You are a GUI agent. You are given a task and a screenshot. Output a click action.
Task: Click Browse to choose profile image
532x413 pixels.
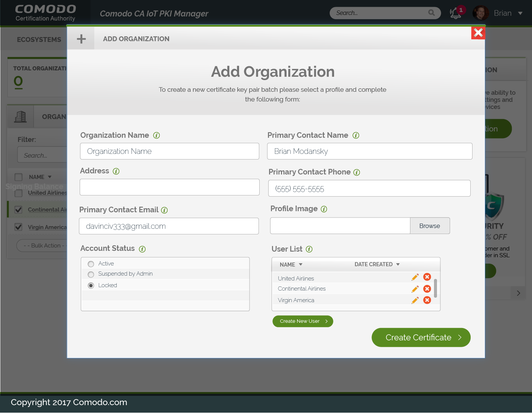430,226
